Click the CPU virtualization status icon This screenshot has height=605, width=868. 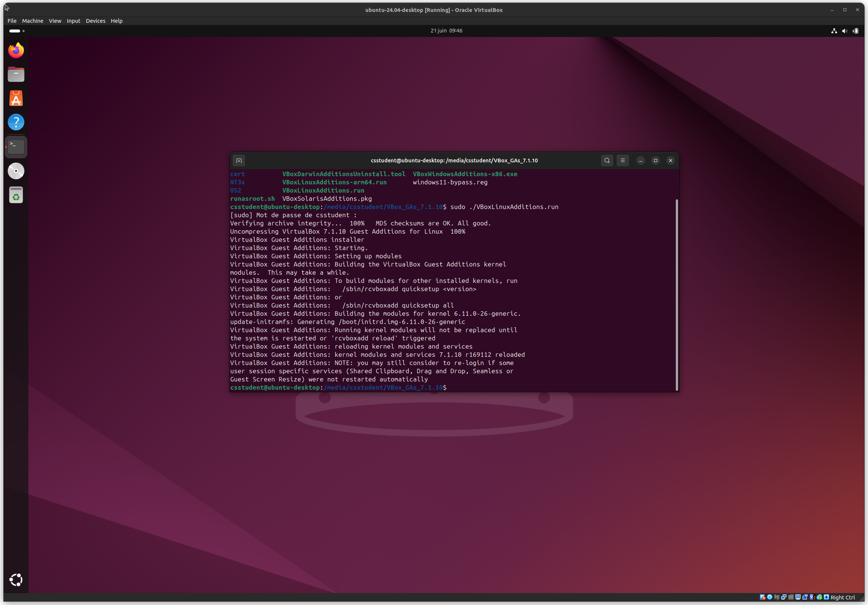tap(812, 597)
